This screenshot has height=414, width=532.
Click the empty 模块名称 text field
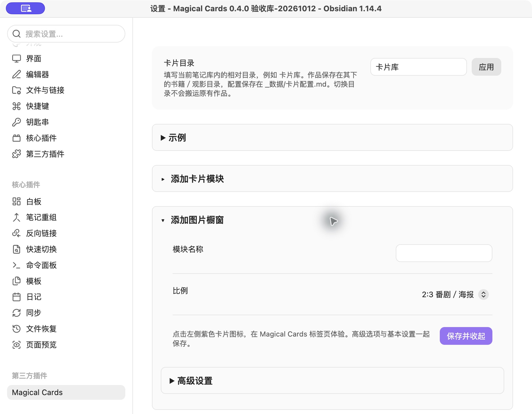(444, 253)
